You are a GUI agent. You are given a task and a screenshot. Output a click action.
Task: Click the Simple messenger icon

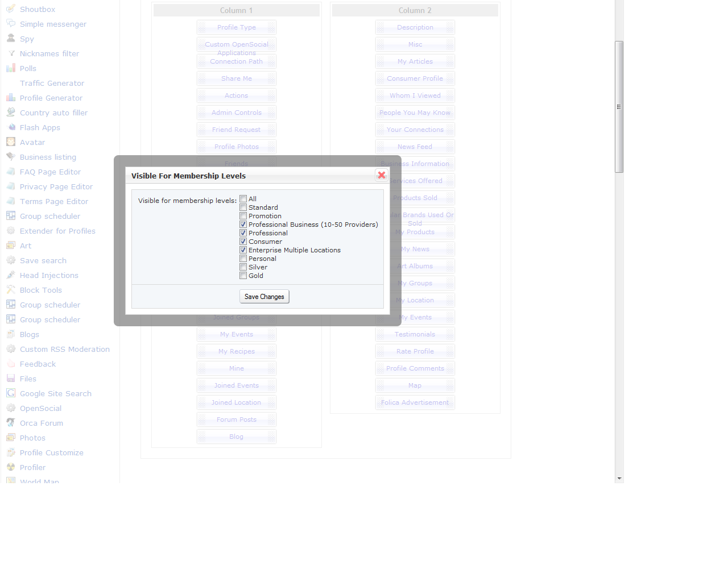pos(11,24)
